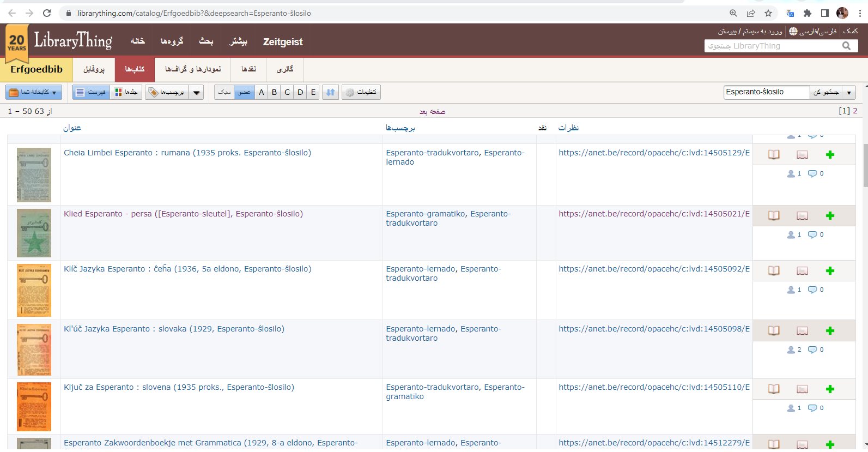
Task: Click the Klied Esperanto persa cover thumbnail
Action: [34, 233]
